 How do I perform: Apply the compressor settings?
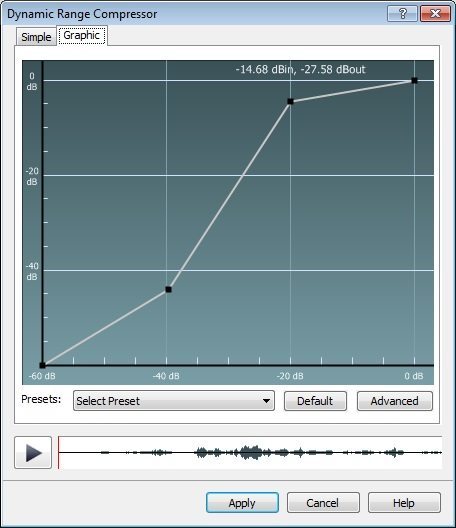pos(242,503)
